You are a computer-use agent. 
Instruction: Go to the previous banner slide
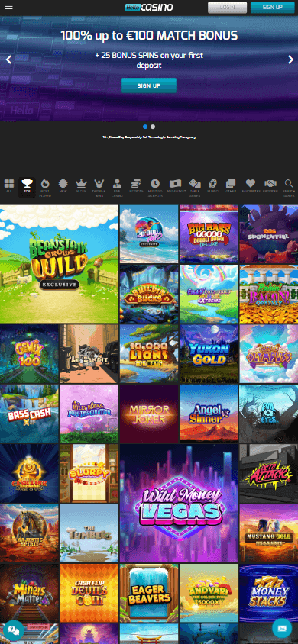coord(8,60)
